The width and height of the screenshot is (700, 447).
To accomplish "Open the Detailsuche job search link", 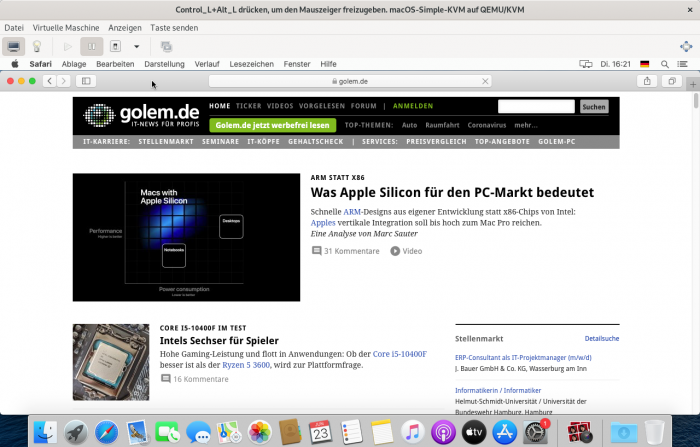I will click(602, 338).
